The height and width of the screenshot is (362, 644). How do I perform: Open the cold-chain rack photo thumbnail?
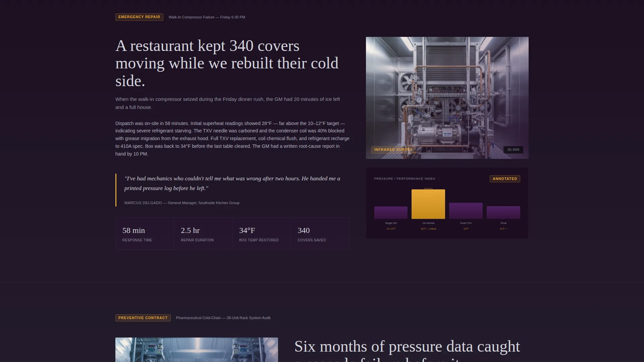coord(197,350)
